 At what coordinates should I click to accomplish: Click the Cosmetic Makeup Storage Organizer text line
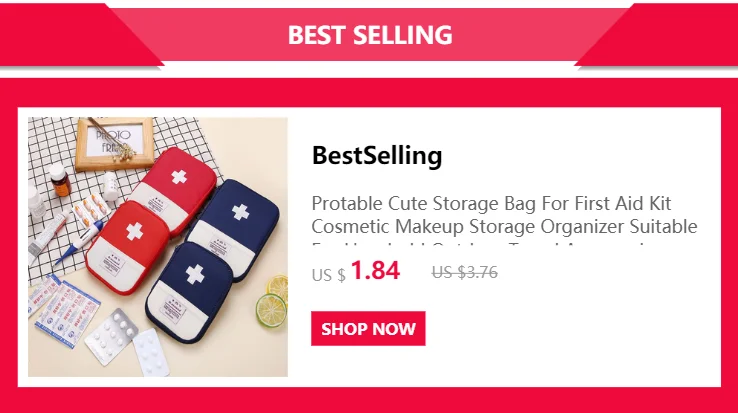[504, 227]
